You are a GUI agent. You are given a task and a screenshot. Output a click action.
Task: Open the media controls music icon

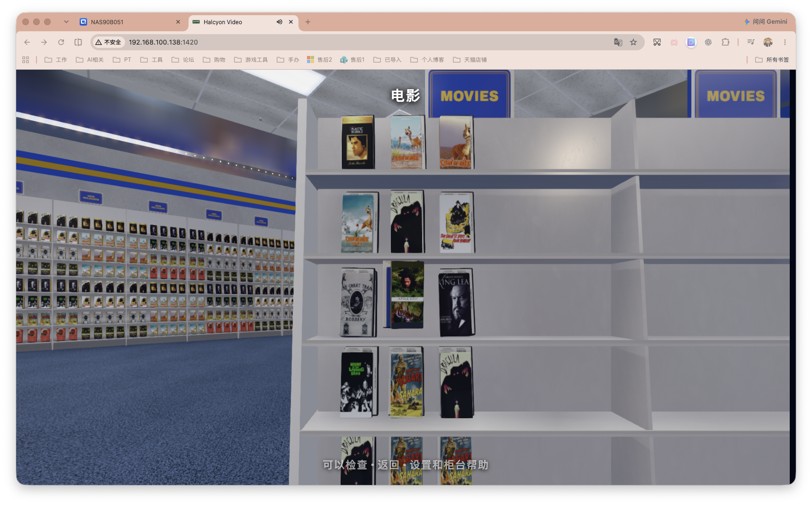pos(751,42)
